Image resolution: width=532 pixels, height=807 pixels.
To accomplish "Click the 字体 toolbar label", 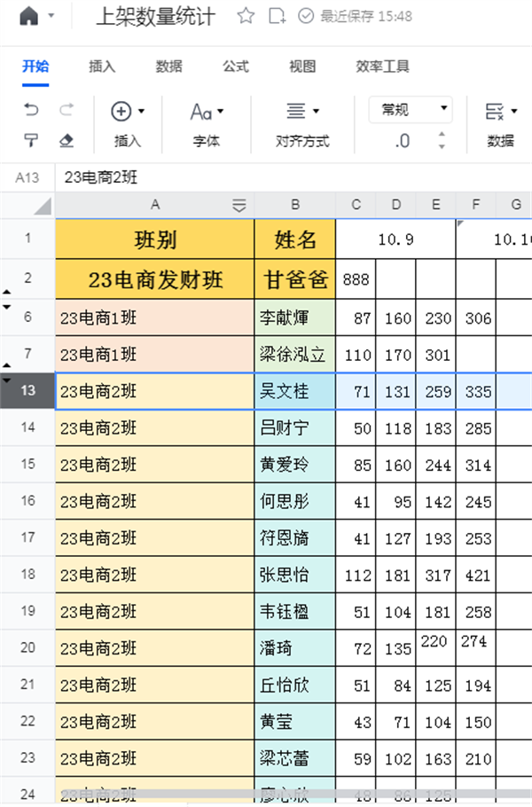I will pos(207,141).
